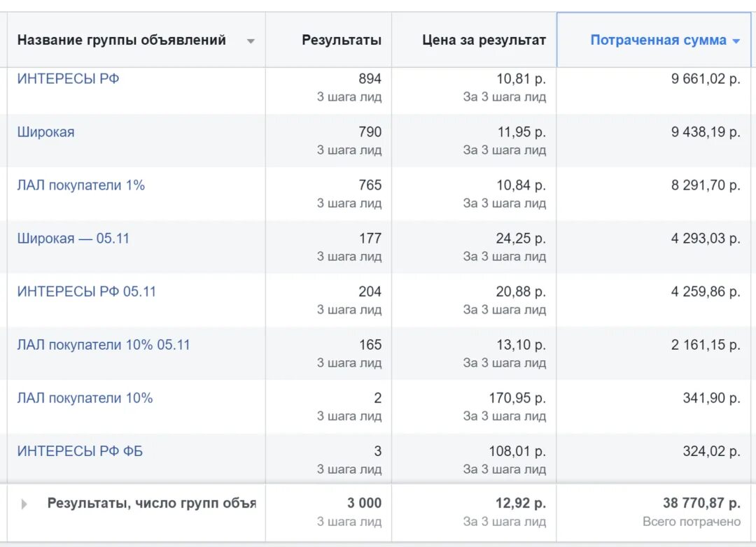Click the 894 results cell
Screen dimensions: 756x547
[x=370, y=79]
